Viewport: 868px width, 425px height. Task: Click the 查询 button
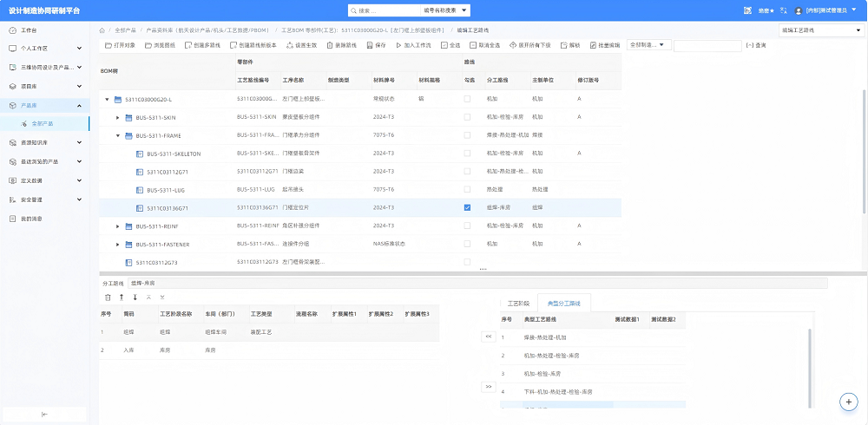[756, 45]
